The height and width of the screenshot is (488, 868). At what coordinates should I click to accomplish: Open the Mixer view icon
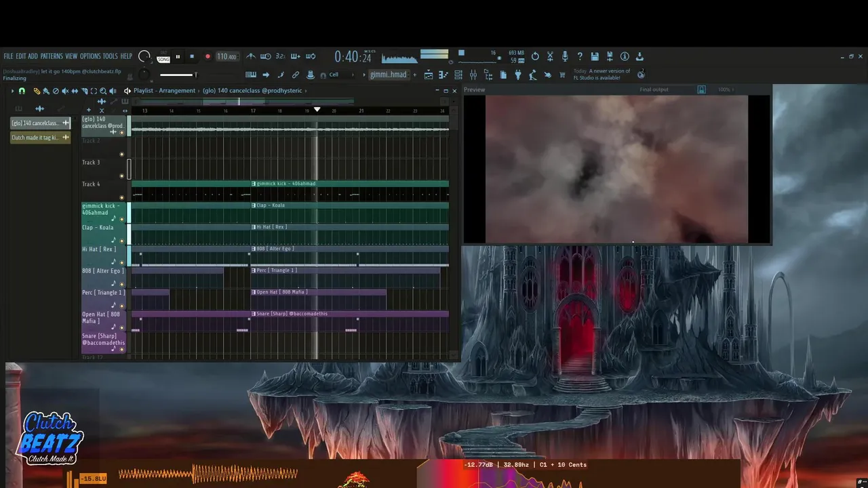click(x=473, y=75)
